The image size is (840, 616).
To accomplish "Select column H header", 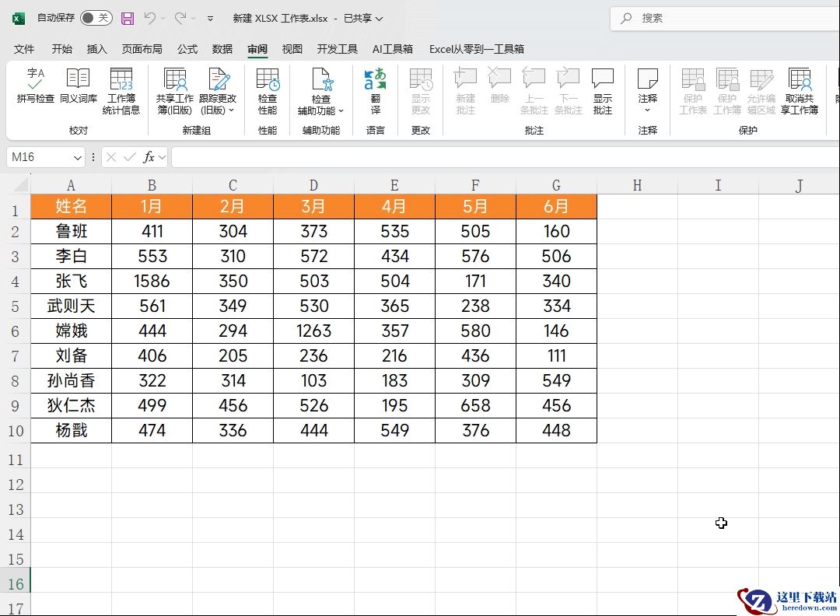I will (x=637, y=185).
